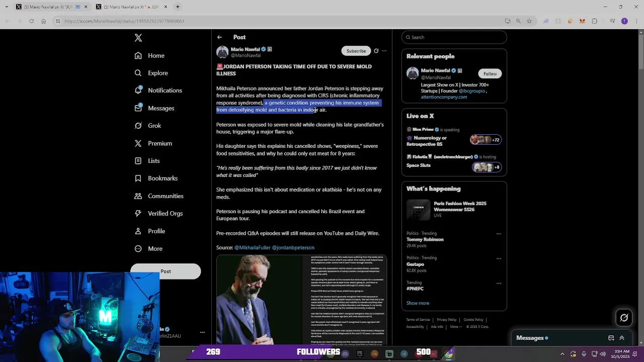Click the Lists icon in sidebar
The image size is (644, 362).
[x=138, y=161]
